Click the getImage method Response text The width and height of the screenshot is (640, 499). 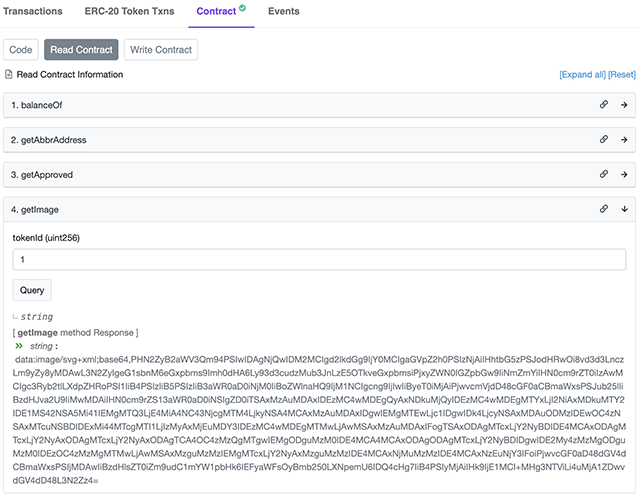pos(76,333)
